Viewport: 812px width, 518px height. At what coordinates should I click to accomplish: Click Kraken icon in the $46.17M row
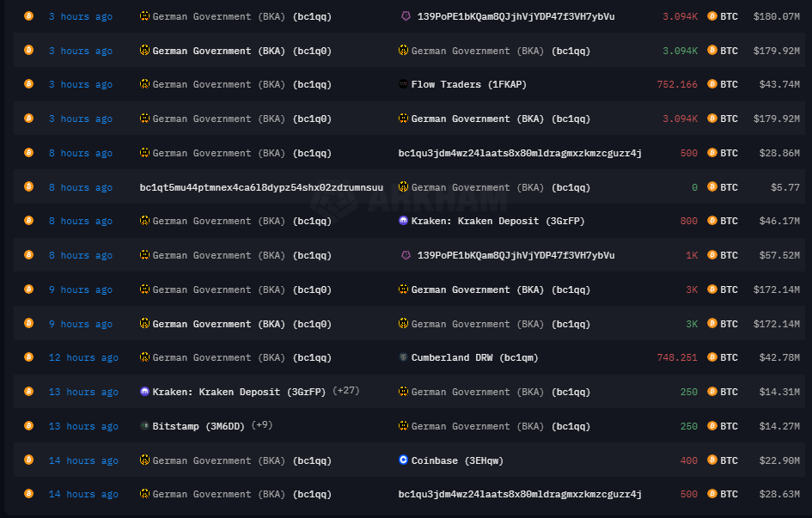coord(403,221)
